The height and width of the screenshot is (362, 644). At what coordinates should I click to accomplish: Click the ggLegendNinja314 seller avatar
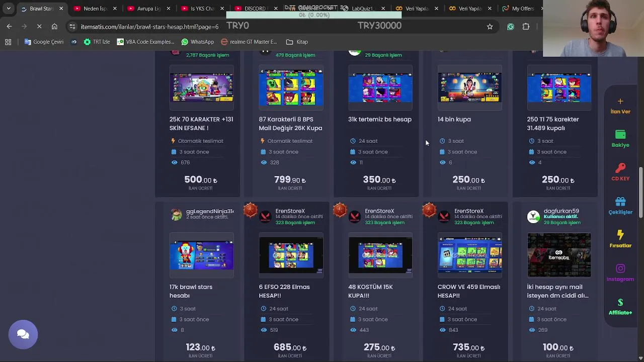click(176, 215)
